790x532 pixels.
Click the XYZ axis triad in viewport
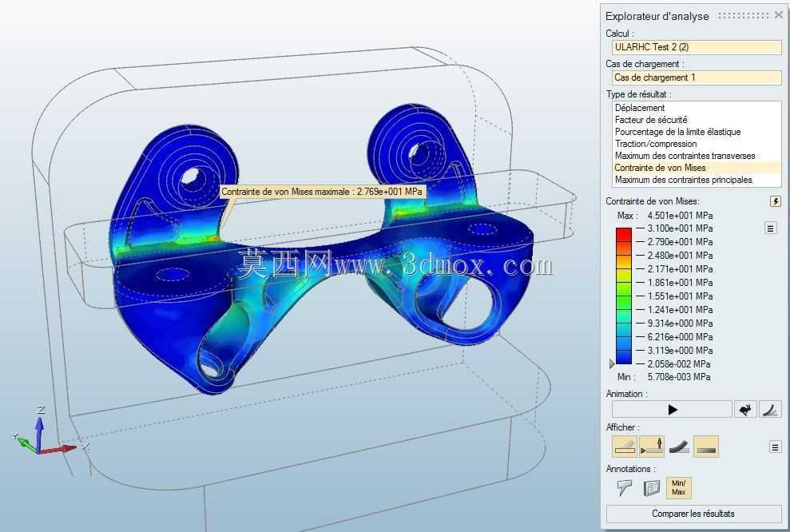[50, 432]
